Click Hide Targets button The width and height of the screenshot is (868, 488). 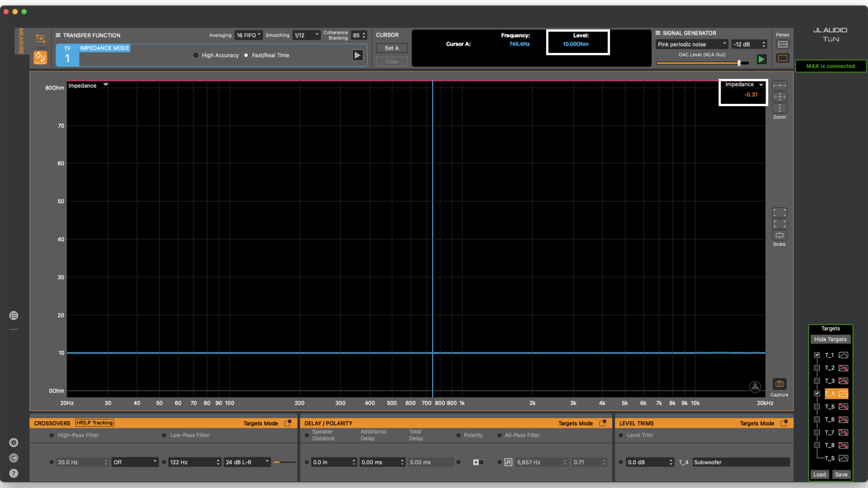(x=830, y=339)
